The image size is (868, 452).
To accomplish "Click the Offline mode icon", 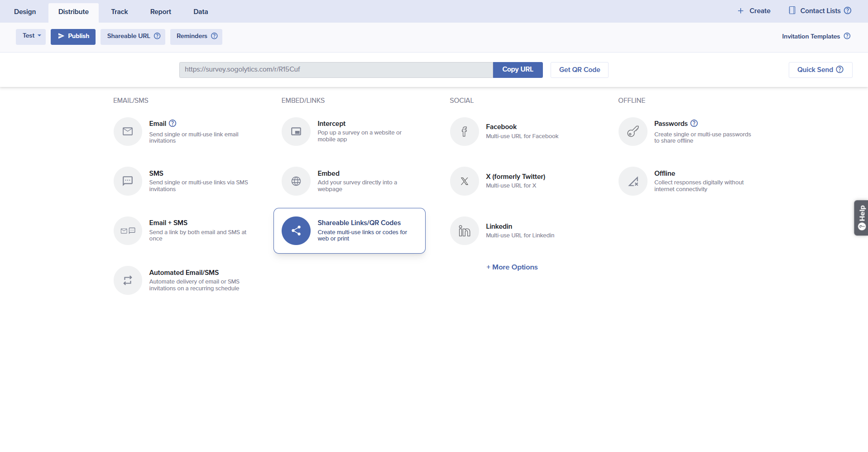I will pyautogui.click(x=633, y=181).
